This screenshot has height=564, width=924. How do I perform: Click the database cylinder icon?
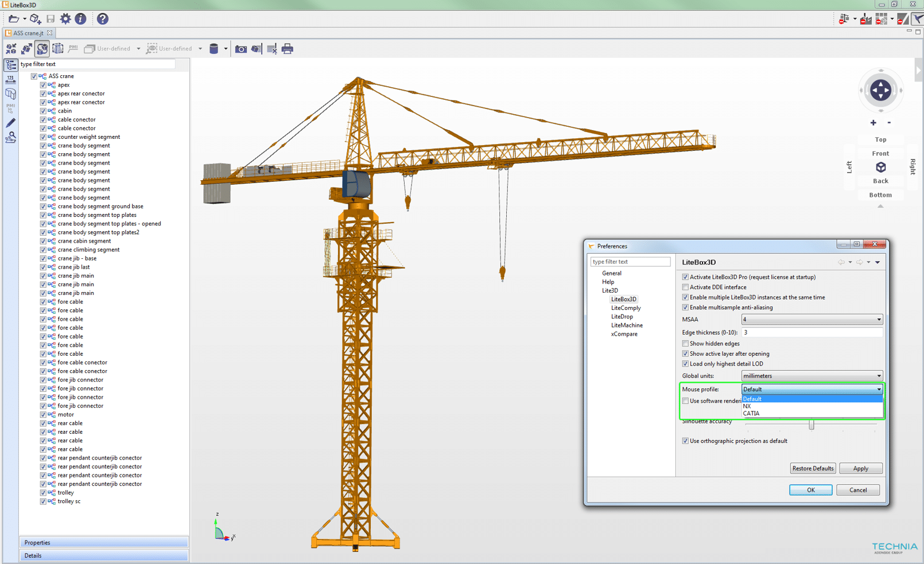click(213, 49)
